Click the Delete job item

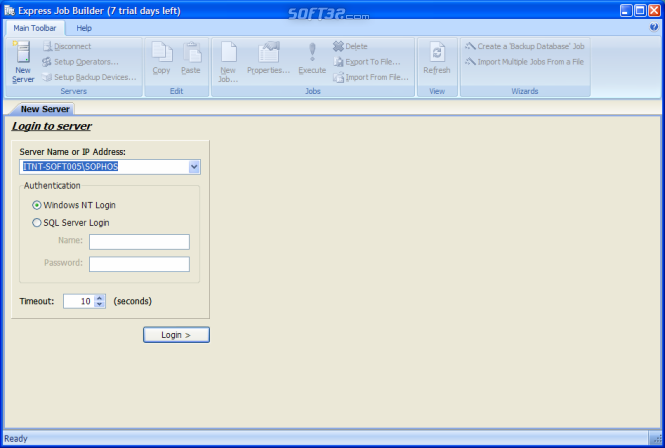350,46
